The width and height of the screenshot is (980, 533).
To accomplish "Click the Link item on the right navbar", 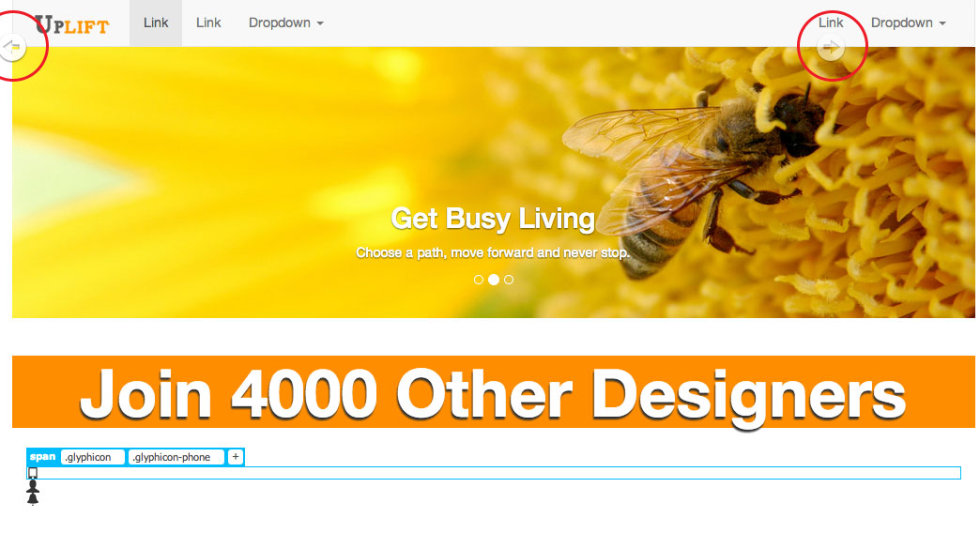I will click(831, 23).
